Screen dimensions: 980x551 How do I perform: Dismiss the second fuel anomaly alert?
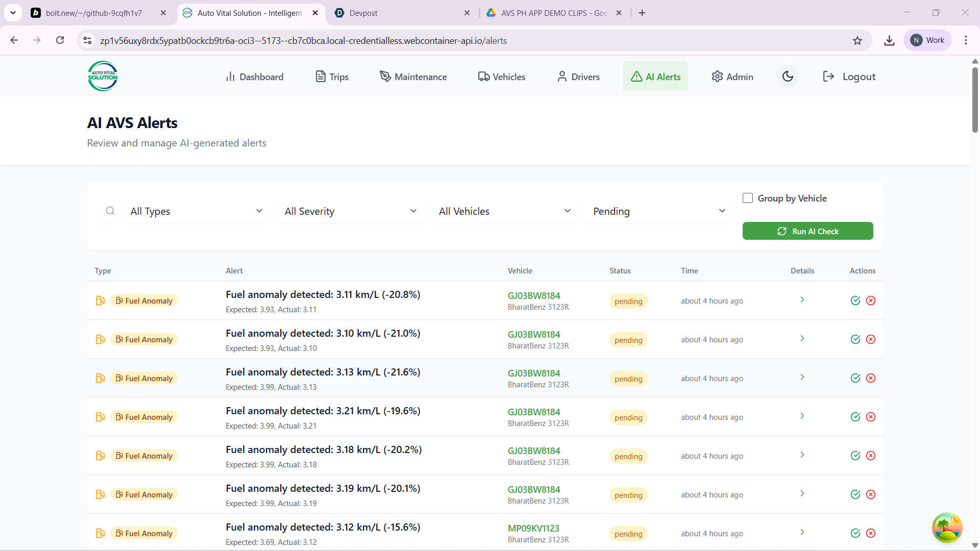click(871, 339)
